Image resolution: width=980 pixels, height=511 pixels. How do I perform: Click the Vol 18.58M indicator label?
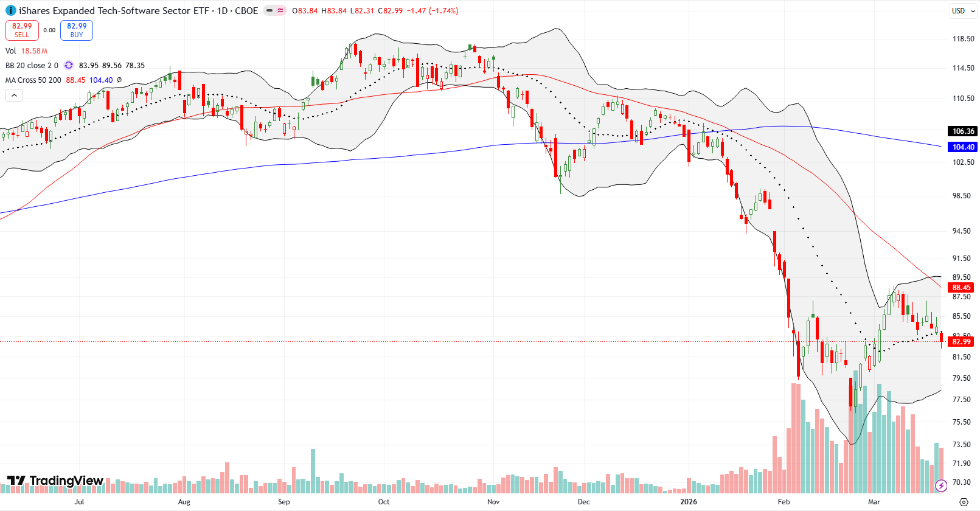26,50
